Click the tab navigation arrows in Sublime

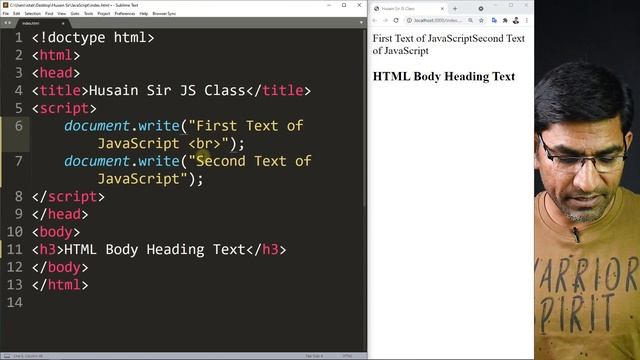[x=7, y=23]
